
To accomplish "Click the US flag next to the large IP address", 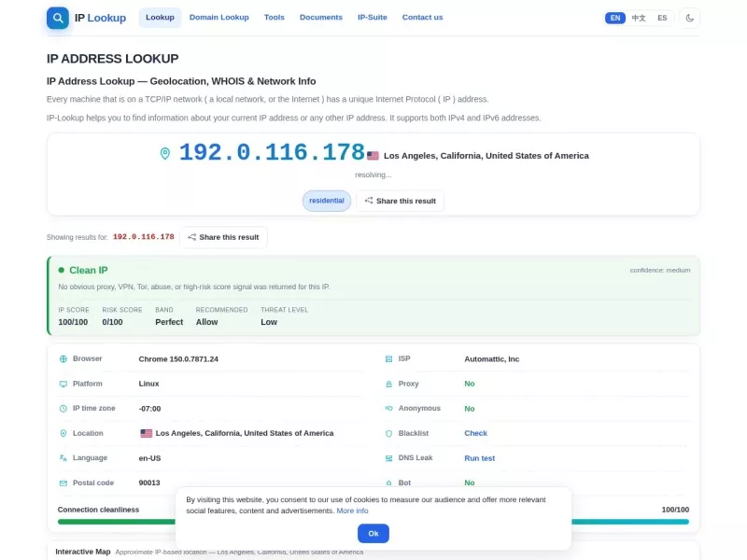I will [x=373, y=156].
